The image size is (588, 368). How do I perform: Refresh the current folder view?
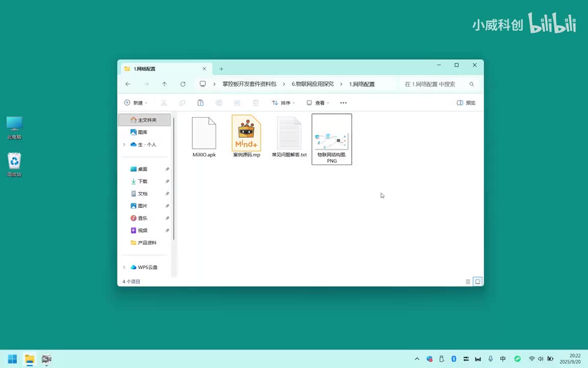[x=183, y=84]
